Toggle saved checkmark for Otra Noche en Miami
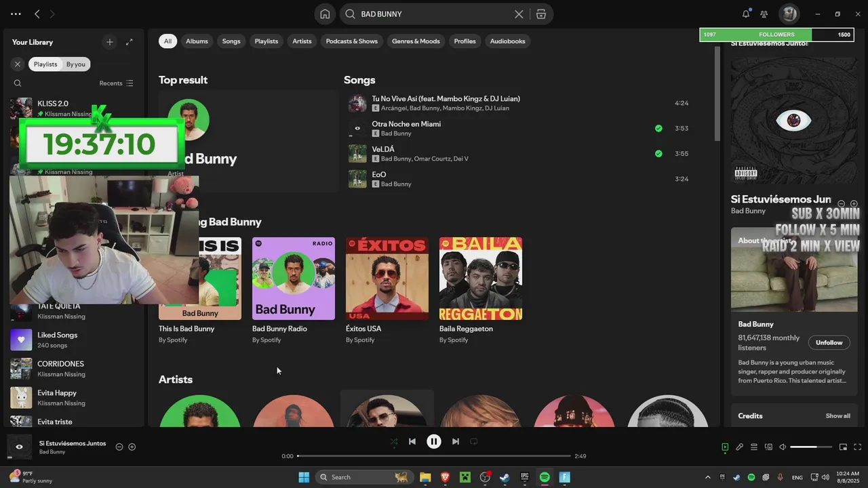 point(658,128)
